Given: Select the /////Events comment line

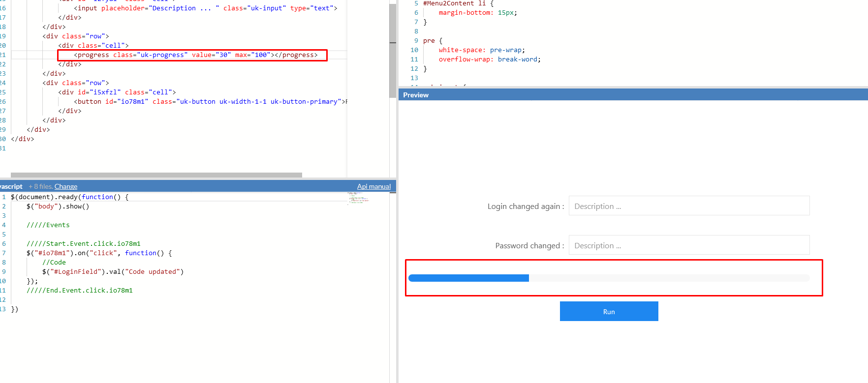Looking at the screenshot, I should [48, 225].
